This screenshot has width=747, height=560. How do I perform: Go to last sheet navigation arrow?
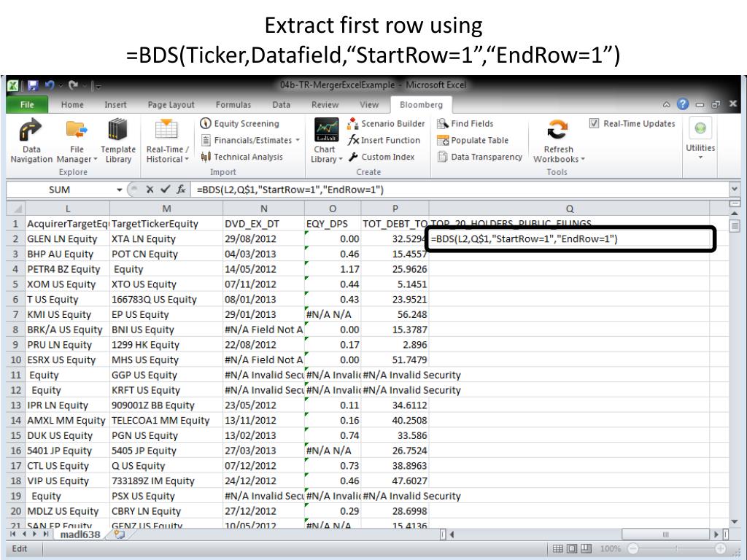point(46,534)
